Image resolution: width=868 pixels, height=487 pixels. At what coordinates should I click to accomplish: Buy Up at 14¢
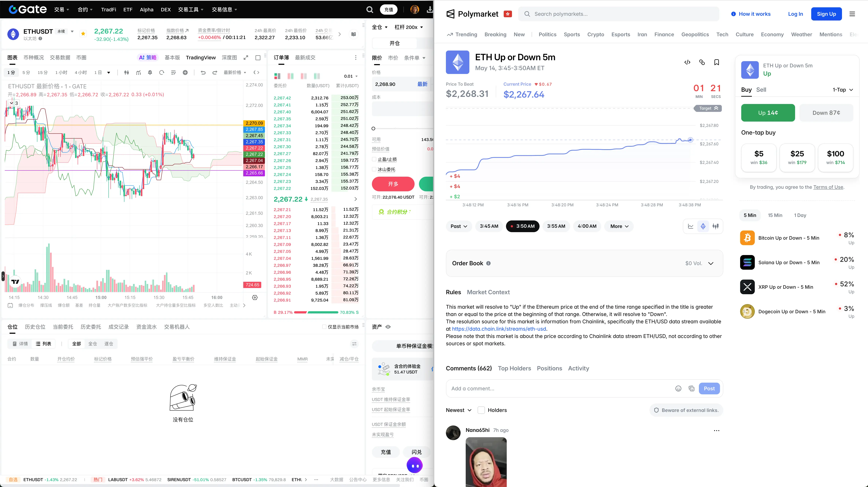(x=768, y=113)
